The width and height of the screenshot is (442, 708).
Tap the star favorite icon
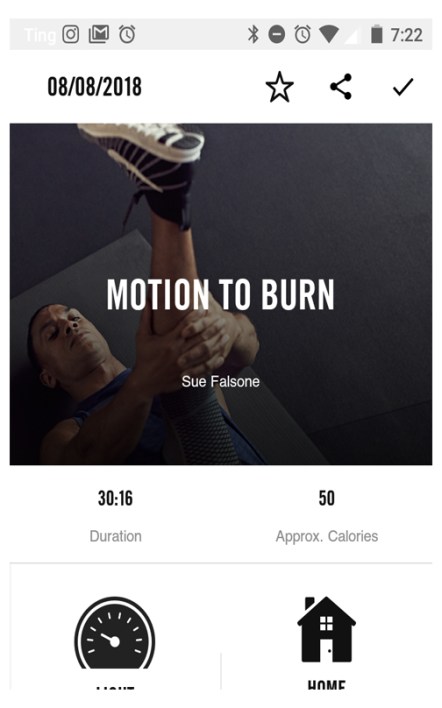279,87
